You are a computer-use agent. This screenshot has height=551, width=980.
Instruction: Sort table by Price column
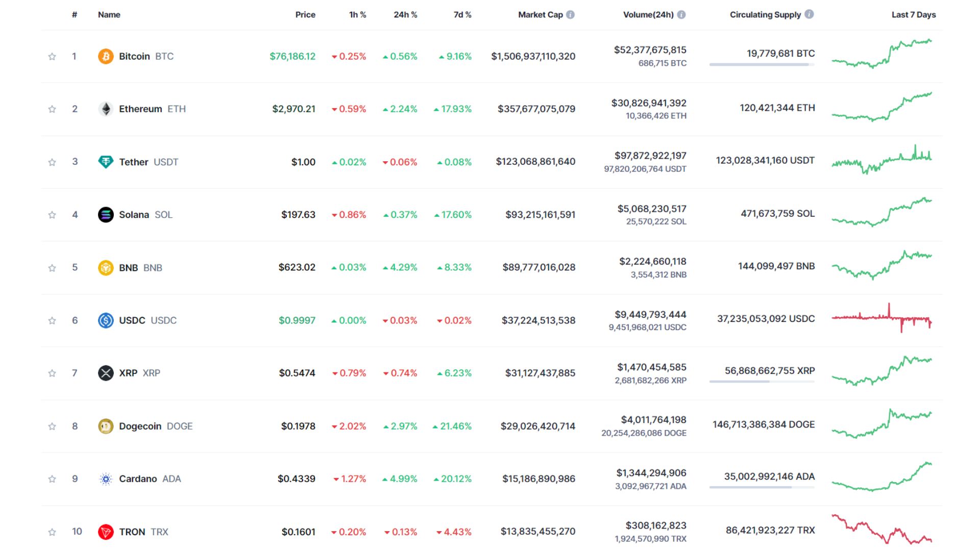305,14
